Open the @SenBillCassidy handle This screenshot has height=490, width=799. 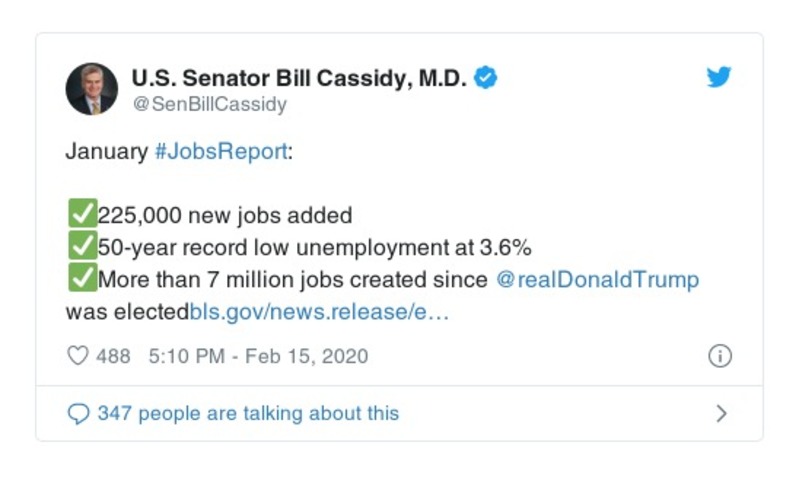(x=209, y=104)
